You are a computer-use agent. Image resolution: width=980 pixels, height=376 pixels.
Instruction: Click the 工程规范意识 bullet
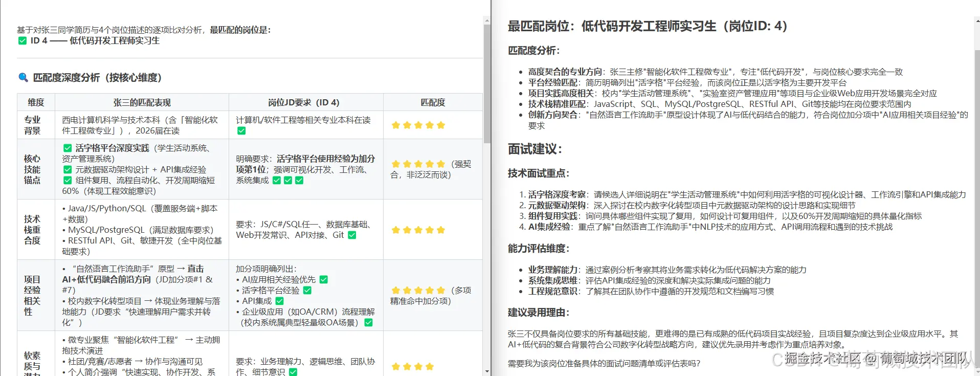[651, 291]
